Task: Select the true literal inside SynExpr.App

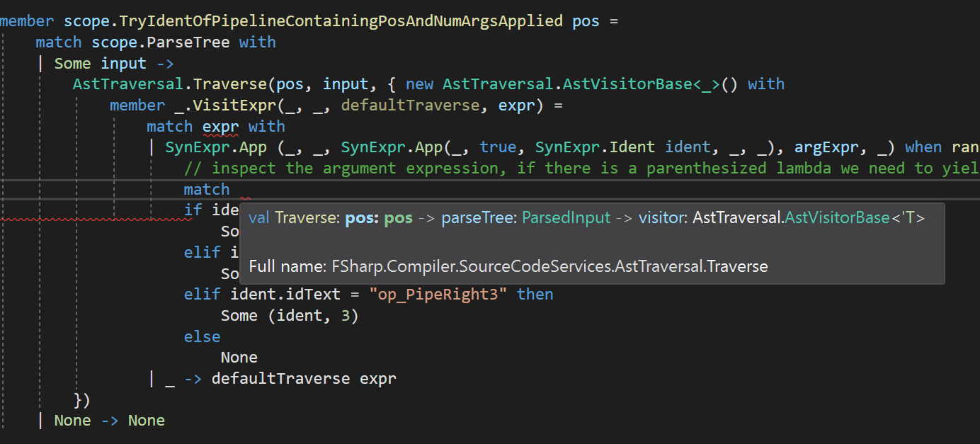Action: click(498, 147)
